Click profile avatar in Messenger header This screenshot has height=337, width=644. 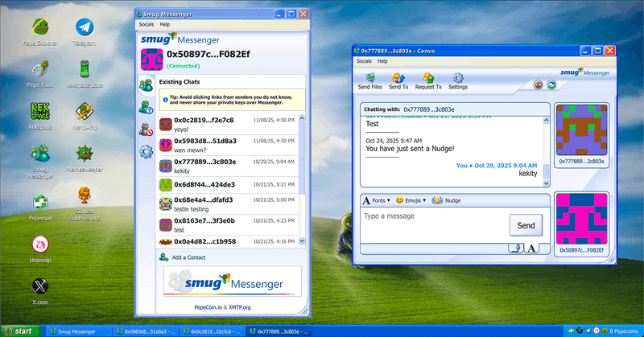coord(152,60)
